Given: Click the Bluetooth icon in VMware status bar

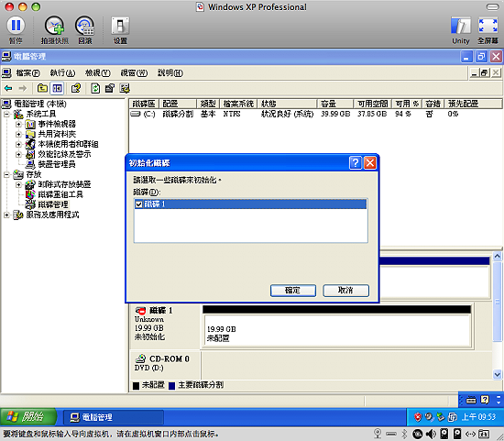Looking at the screenshot, I should coord(404,434).
